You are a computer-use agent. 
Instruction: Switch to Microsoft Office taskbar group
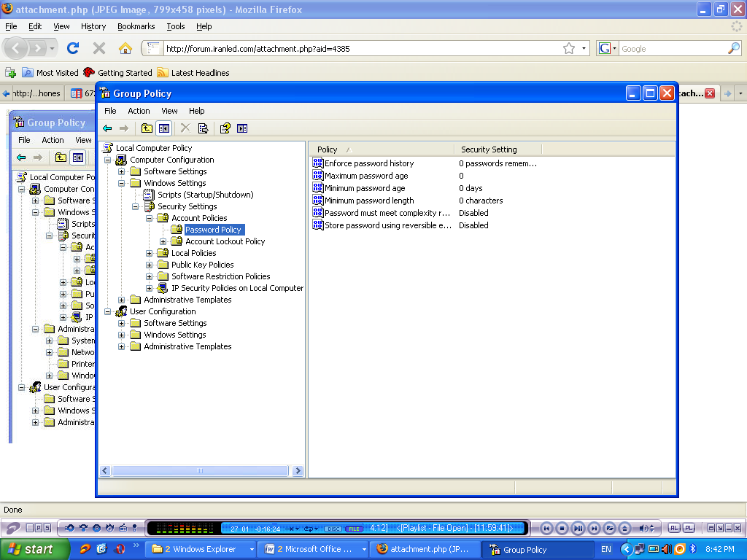[x=314, y=550]
